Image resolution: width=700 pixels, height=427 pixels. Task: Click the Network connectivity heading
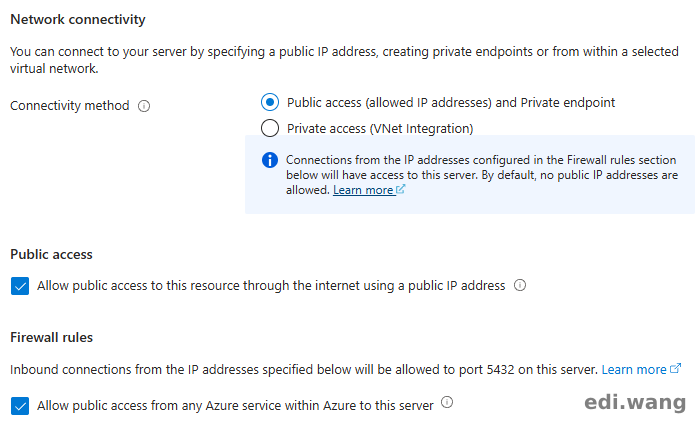78,19
